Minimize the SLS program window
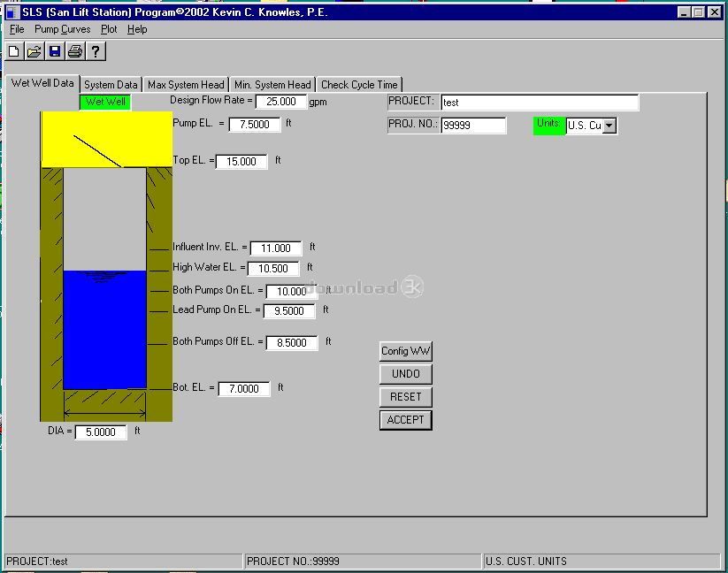This screenshot has width=728, height=573. pos(684,12)
